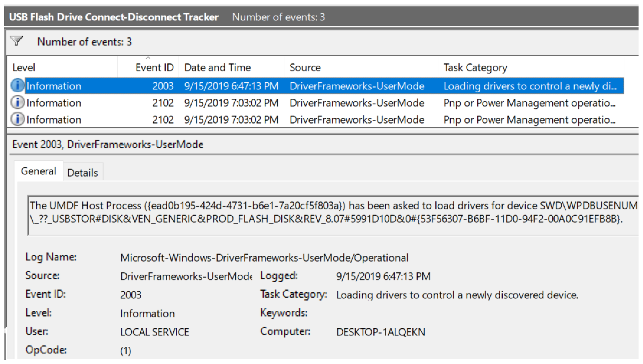
Task: Click the computer name DESKTOP-1ALQEKN
Action: point(380,332)
